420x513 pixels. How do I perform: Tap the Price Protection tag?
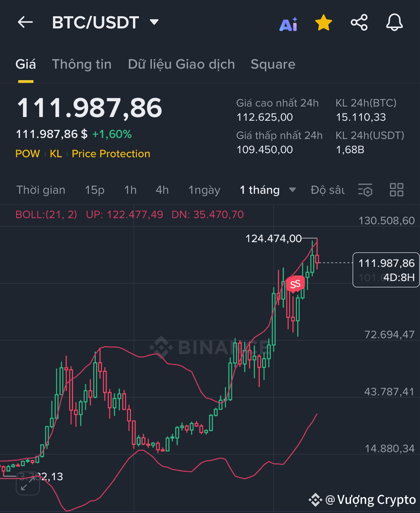(111, 154)
